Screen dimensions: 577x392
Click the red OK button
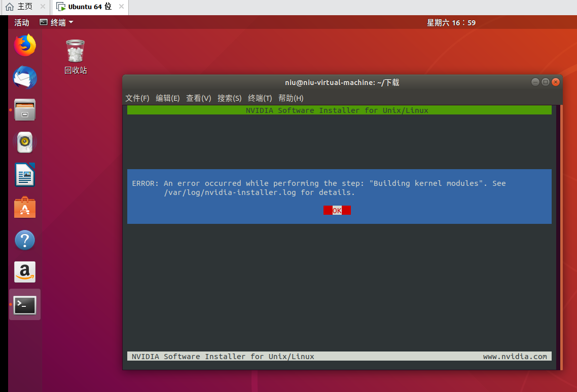tap(337, 210)
